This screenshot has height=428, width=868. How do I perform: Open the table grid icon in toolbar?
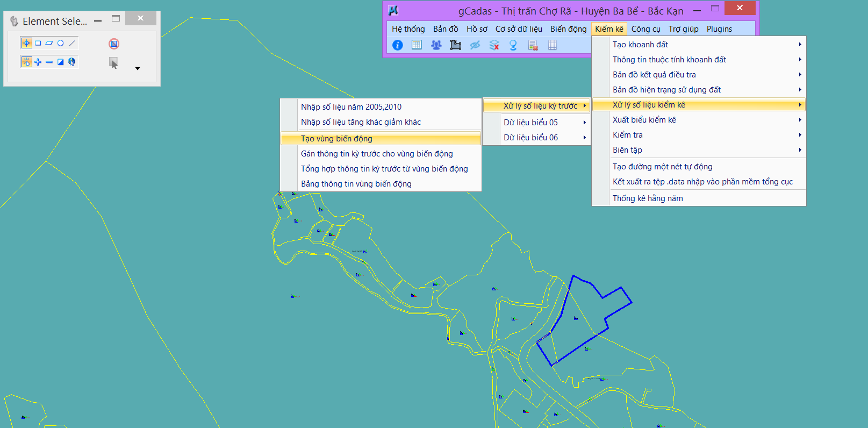[x=417, y=45]
